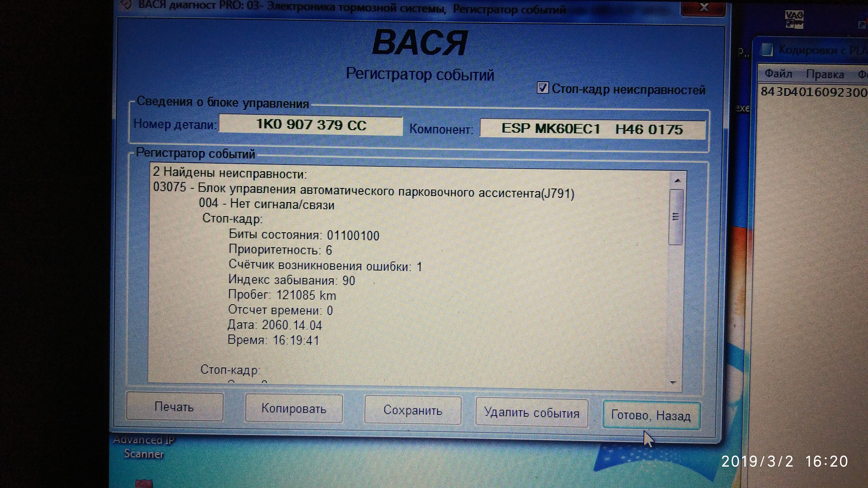
Task: Click the line Индекс забывания: 90
Action: (292, 280)
